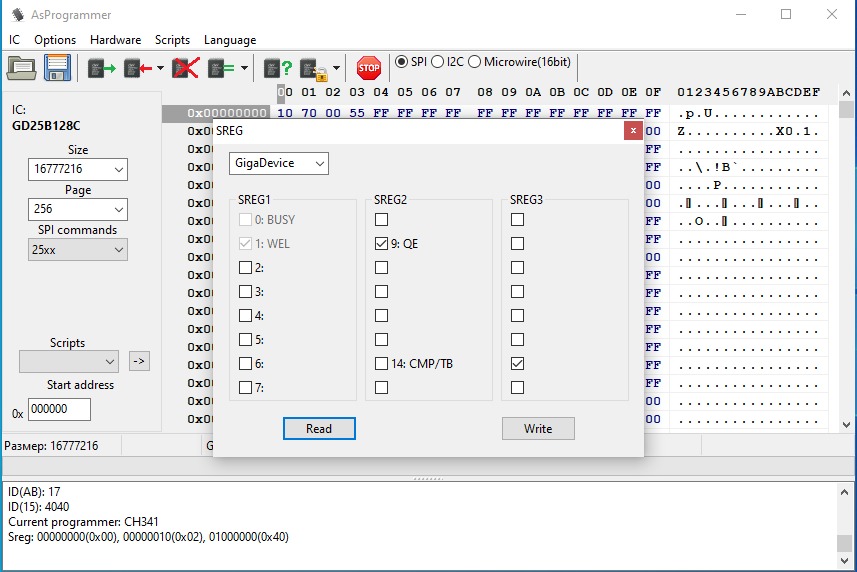Click the ID(AB): 17 log line
The image size is (857, 572).
(34, 492)
